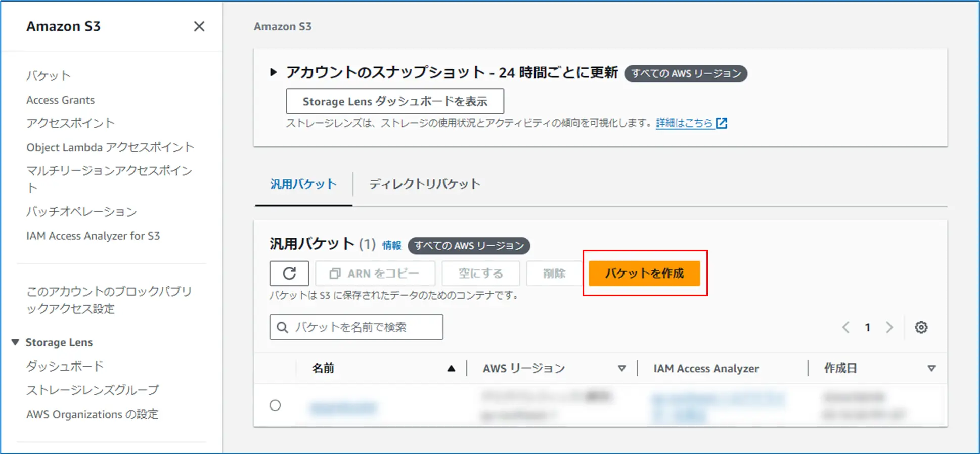Click the 空にする button
Screen dimensions: 980x455
point(481,274)
